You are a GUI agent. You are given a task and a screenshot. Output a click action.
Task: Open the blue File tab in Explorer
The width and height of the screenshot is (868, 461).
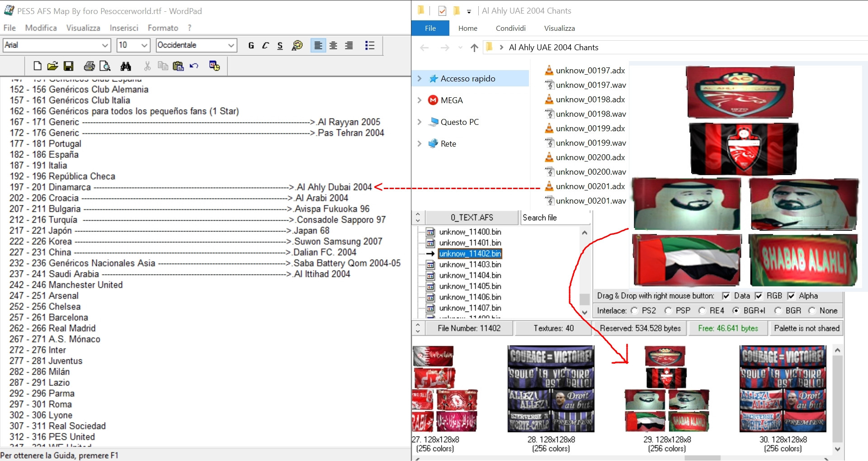[x=430, y=28]
